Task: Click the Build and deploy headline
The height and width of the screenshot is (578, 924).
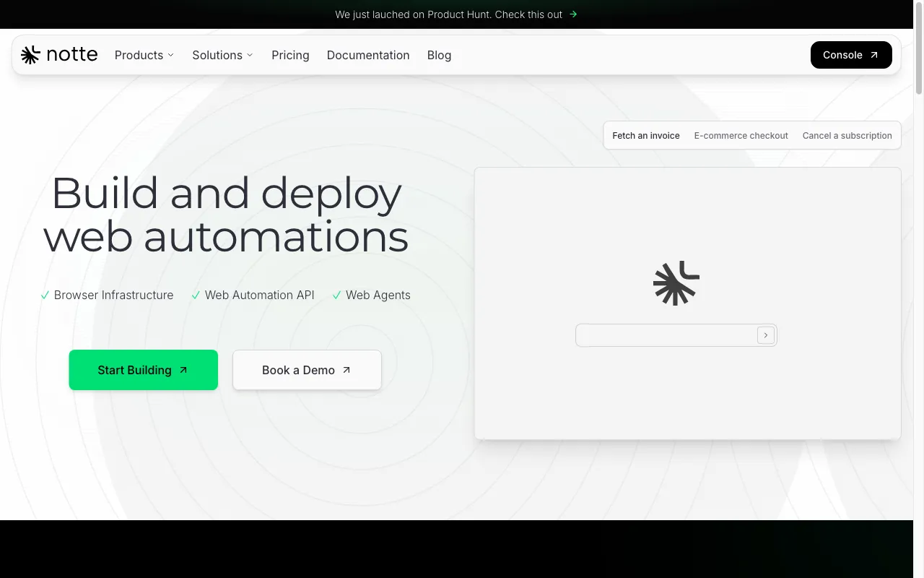Action: tap(227, 215)
